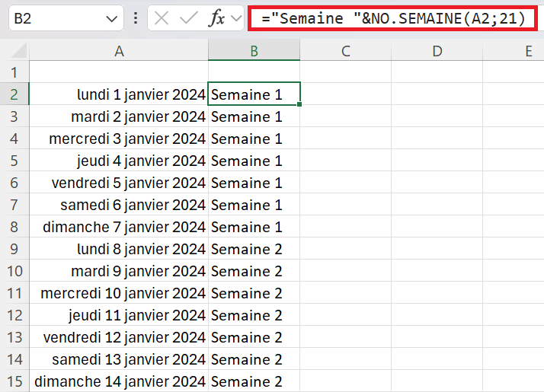Select row 11 header
Screen dimensions: 544x392
pyautogui.click(x=14, y=293)
